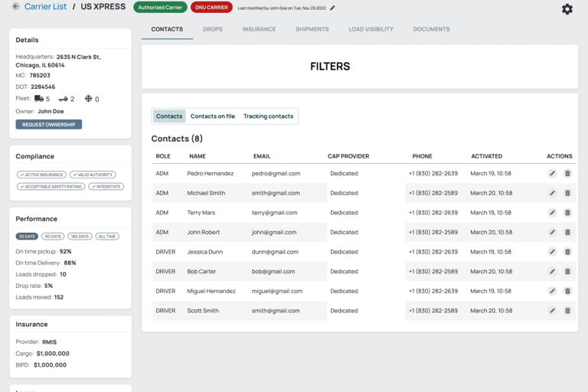Sort contacts by the ACTIVATED column header
Screen dimensions: 588x392
[487, 156]
